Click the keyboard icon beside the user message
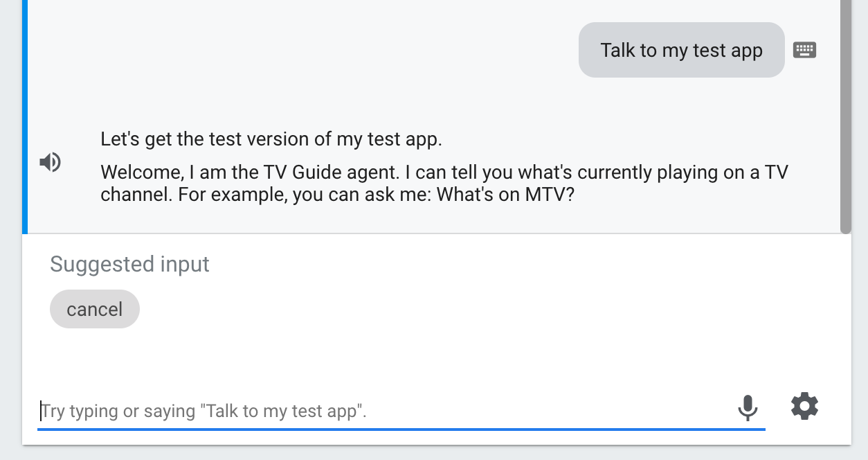This screenshot has width=868, height=460. (x=804, y=50)
